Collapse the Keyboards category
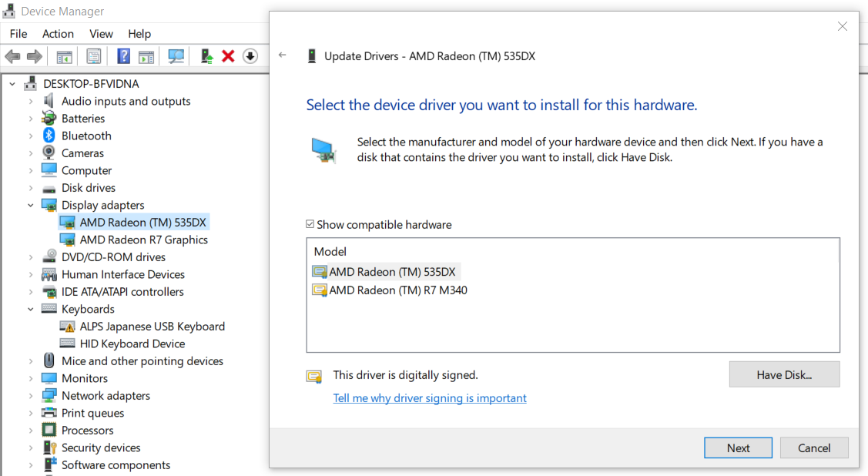Viewport: 868px width, 476px height. [31, 310]
